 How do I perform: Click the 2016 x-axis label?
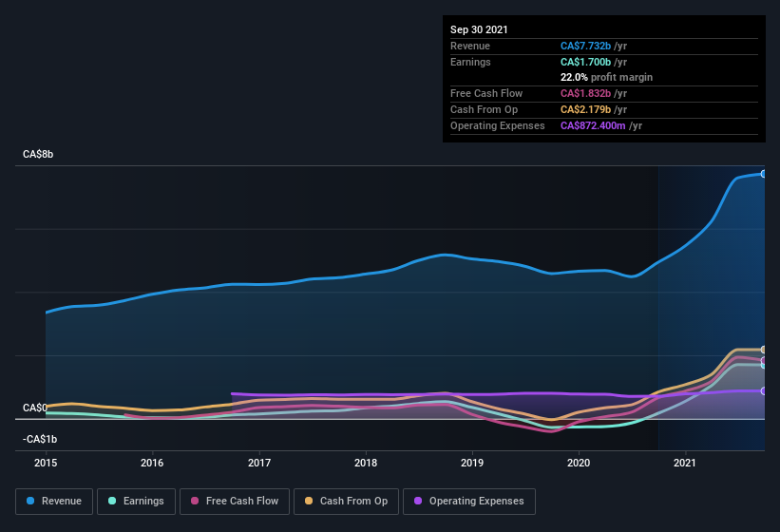pos(152,463)
